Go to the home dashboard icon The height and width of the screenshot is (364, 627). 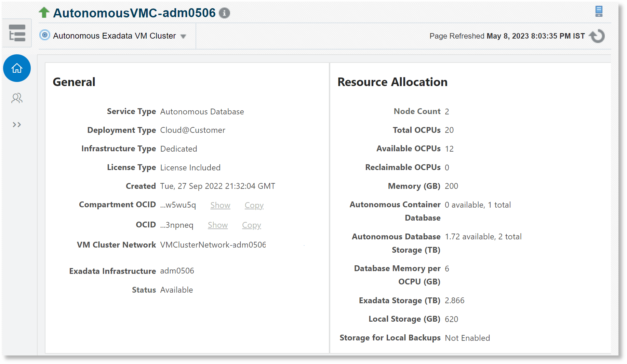pos(17,68)
